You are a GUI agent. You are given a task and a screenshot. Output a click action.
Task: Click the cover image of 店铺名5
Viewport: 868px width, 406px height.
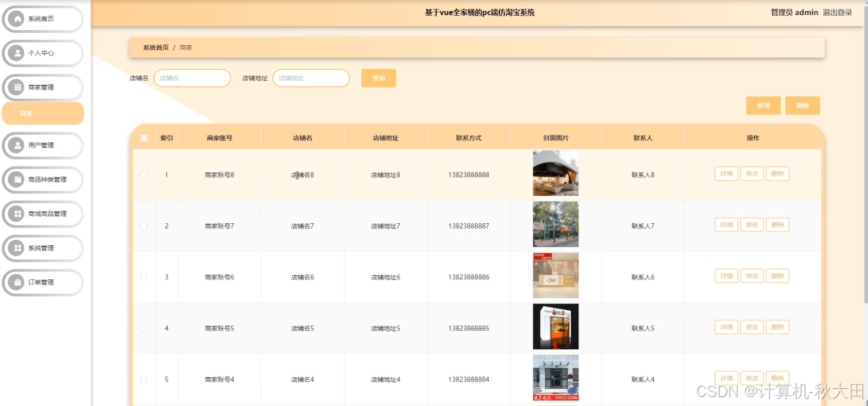[556, 327]
